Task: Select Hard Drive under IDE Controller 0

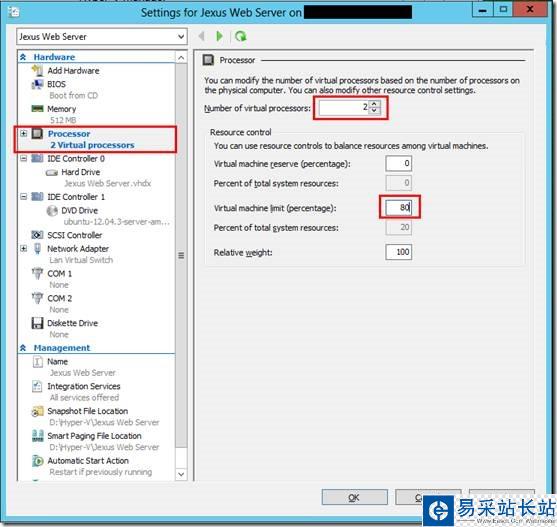Action: coord(81,172)
